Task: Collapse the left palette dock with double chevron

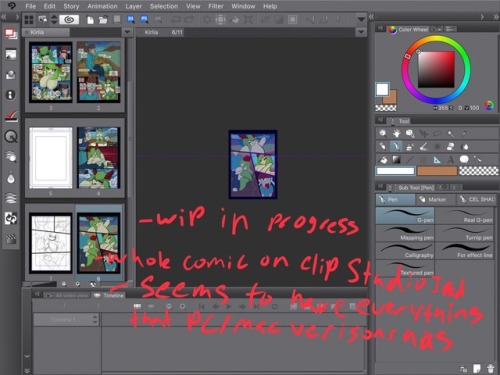Action: click(x=4, y=16)
